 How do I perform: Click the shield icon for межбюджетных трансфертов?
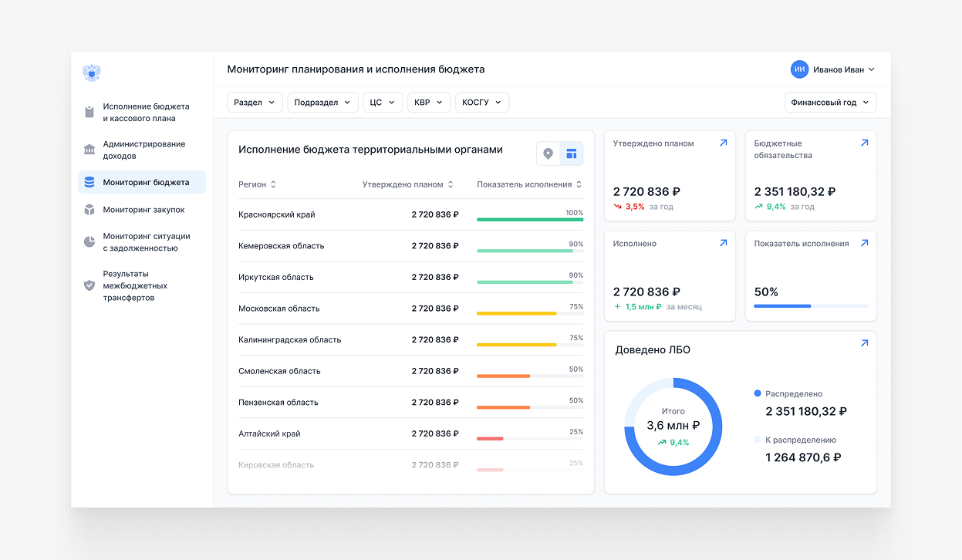pyautogui.click(x=89, y=285)
